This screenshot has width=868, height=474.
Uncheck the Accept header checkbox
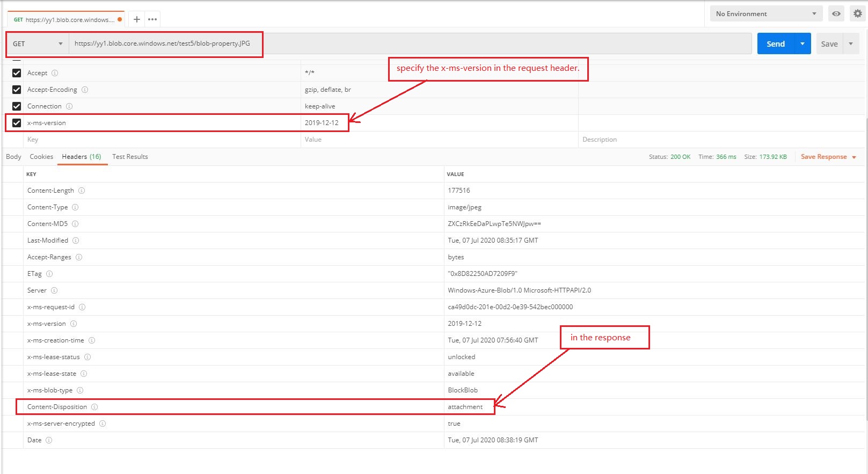[17, 73]
